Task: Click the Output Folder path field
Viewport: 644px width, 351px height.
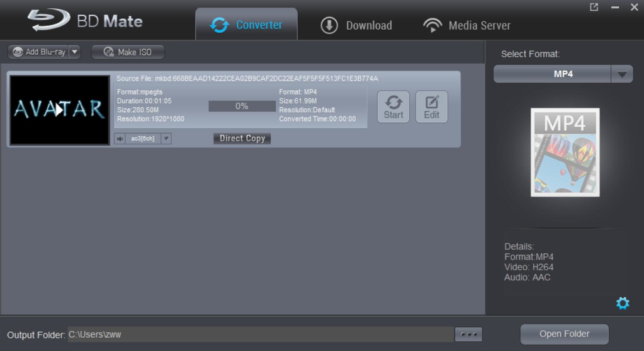Action: coord(261,335)
